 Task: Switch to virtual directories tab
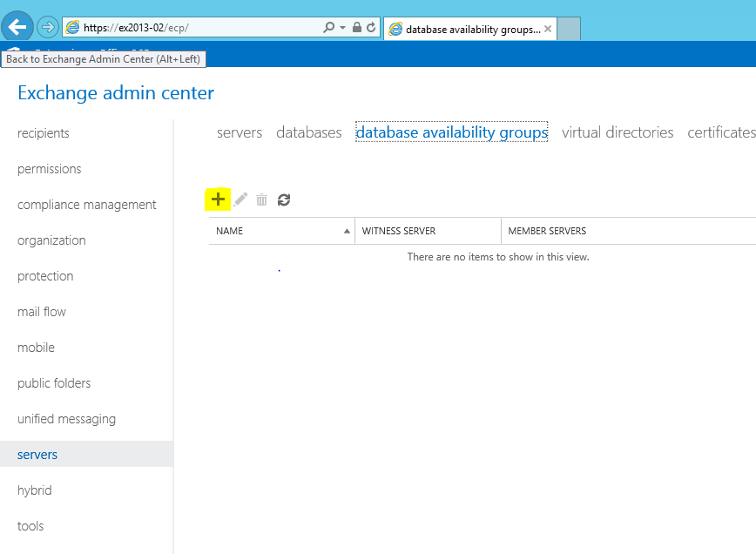pyautogui.click(x=618, y=132)
